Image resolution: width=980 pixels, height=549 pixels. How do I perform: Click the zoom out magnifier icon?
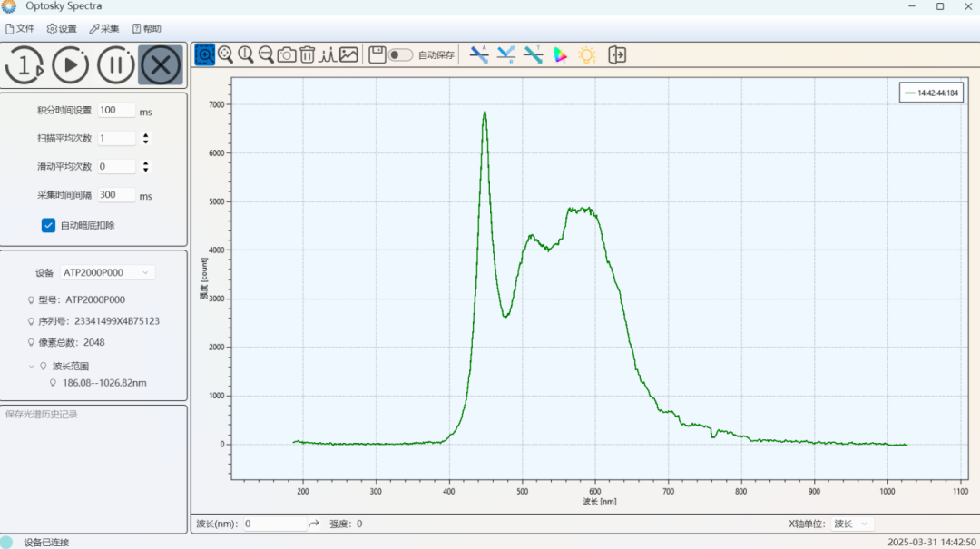coord(266,54)
